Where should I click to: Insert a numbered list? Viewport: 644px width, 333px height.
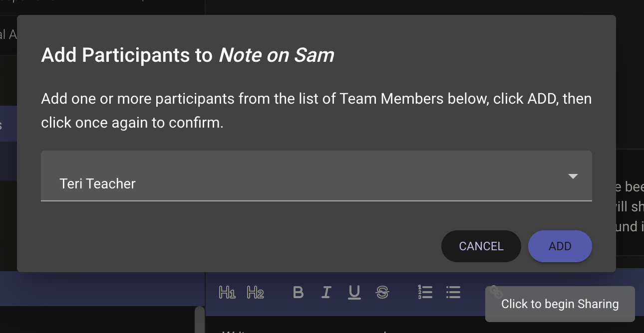coord(425,293)
